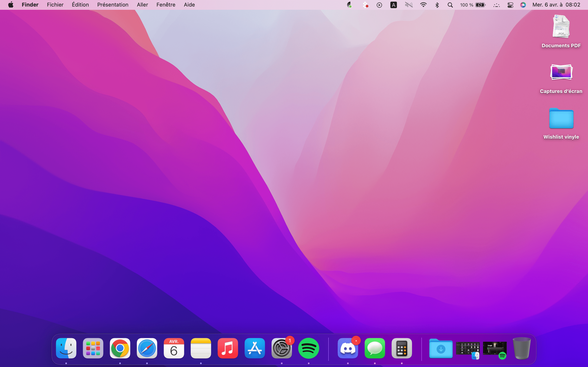Unmute sound via muted volume icon
Screen dimensions: 588x367
(x=409, y=5)
